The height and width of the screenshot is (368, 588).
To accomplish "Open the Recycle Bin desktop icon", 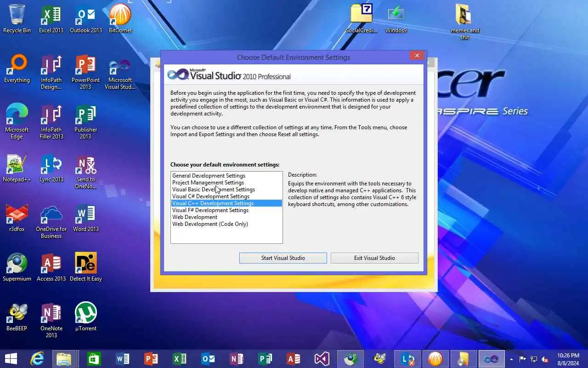I will point(17,18).
